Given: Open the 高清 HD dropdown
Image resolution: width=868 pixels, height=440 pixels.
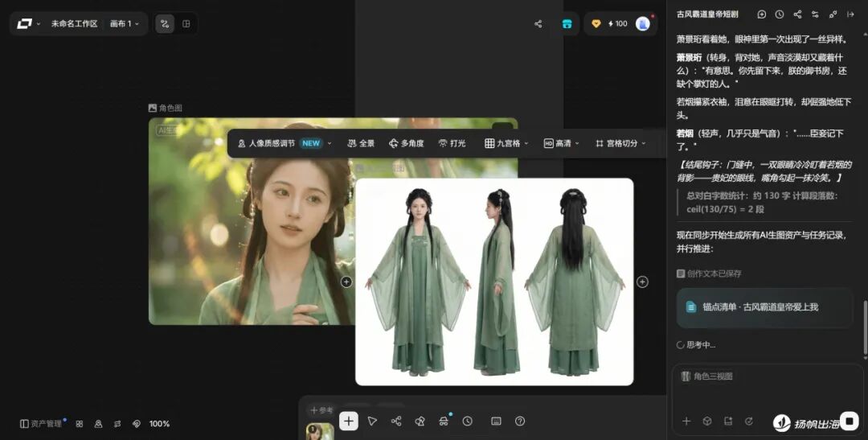Looking at the screenshot, I should coord(561,143).
